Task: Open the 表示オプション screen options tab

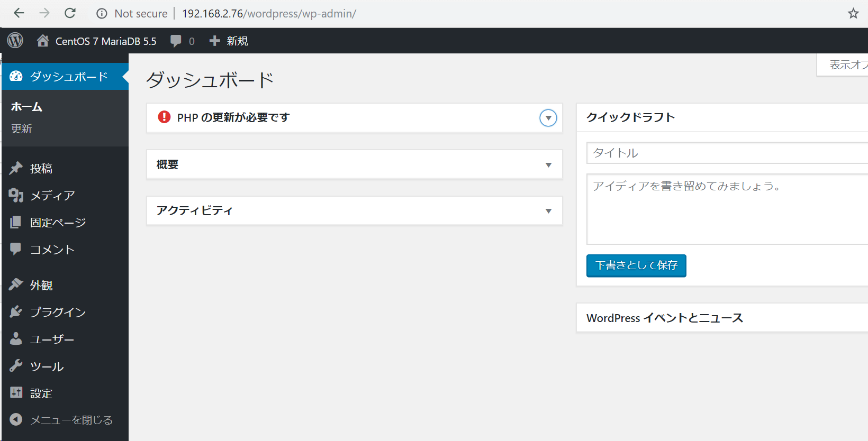Action: point(844,65)
